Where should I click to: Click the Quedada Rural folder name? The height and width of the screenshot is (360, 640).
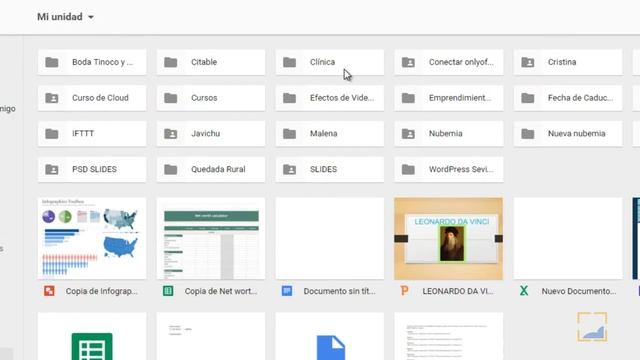[218, 169]
